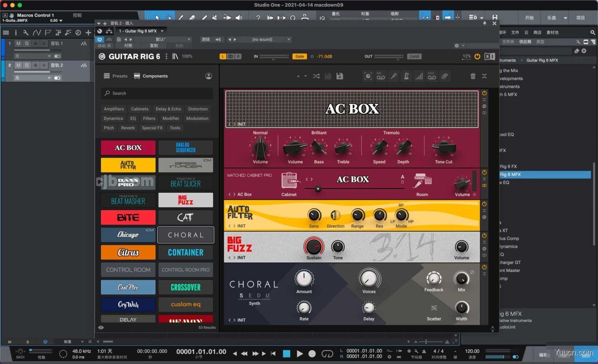The height and width of the screenshot is (364, 598).
Task: Toggle the output Limit button
Action: tap(414, 57)
